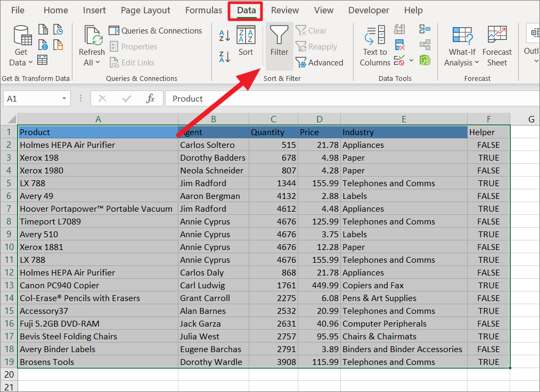The image size is (540, 392).
Task: Open the Sort dialog
Action: (246, 41)
